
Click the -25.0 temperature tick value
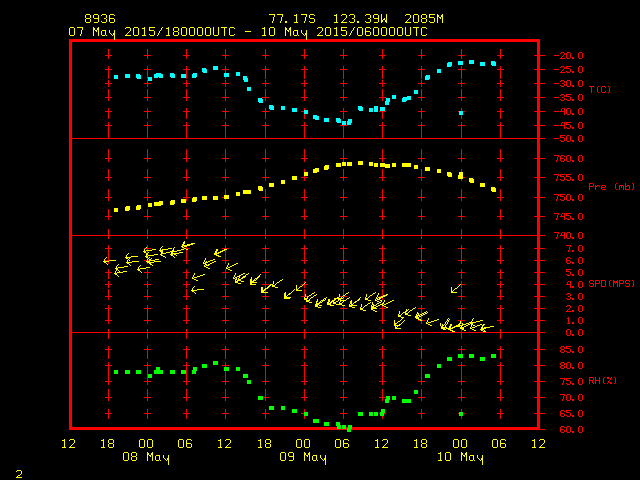pos(568,70)
